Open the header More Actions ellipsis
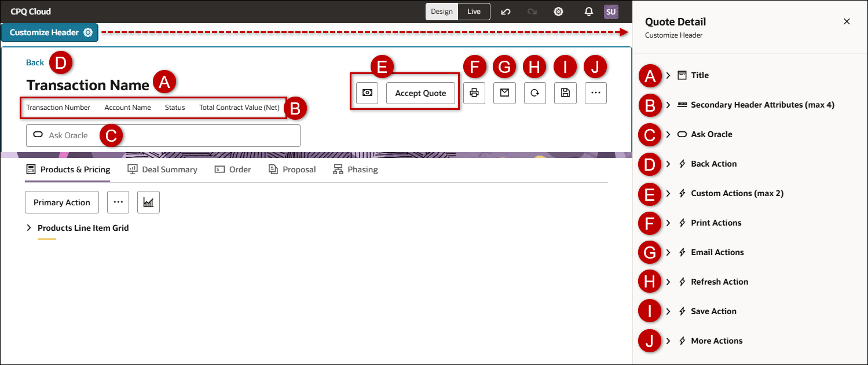 click(x=596, y=93)
